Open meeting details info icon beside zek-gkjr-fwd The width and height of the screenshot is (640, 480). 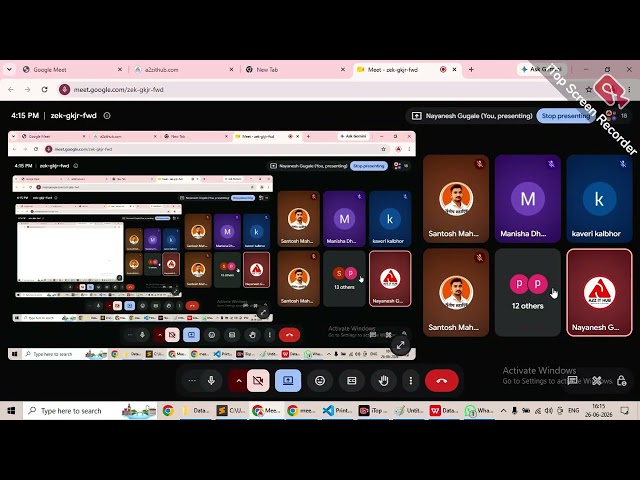click(x=107, y=116)
